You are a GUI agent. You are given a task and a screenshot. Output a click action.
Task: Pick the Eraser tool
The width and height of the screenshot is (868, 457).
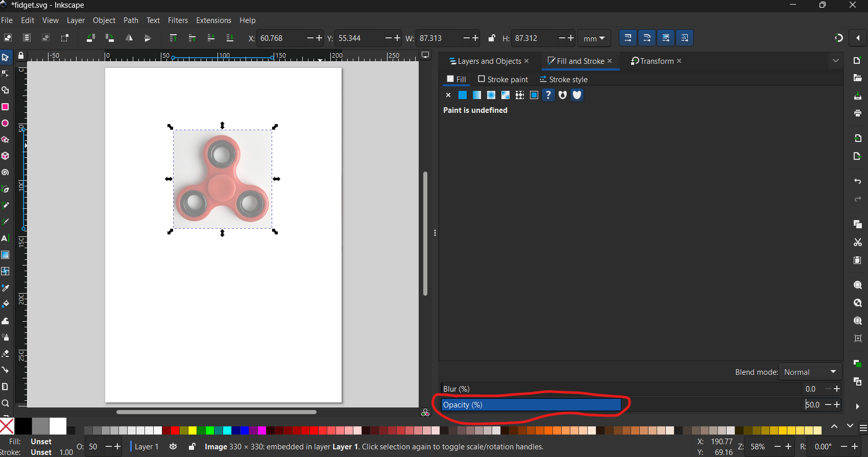click(5, 353)
